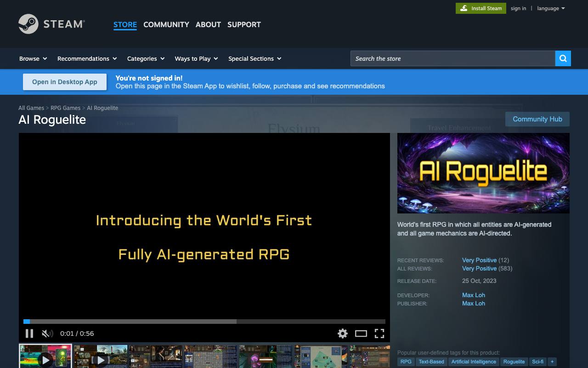
Task: Click the 25 Oct, 2023 release date
Action: coord(479,281)
